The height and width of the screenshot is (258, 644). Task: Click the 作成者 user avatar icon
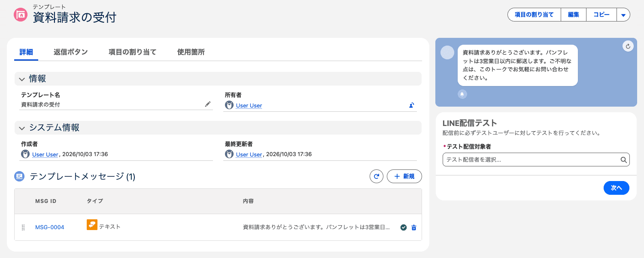(25, 154)
